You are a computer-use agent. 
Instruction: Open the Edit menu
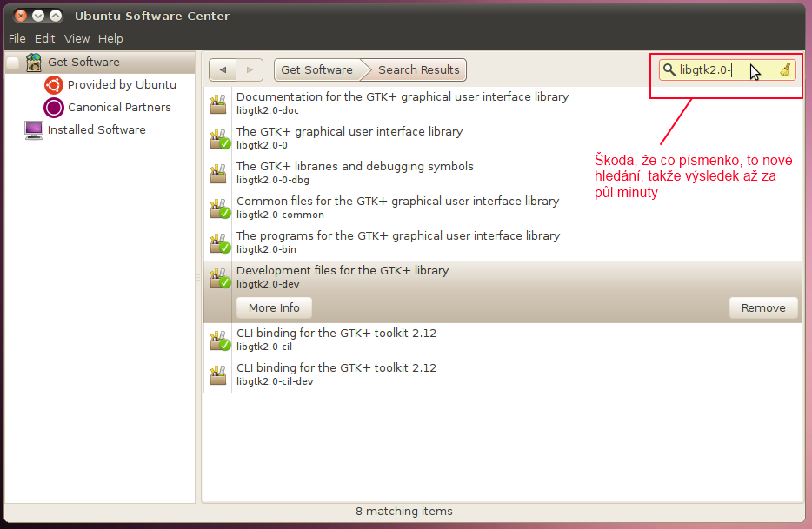pyautogui.click(x=44, y=39)
